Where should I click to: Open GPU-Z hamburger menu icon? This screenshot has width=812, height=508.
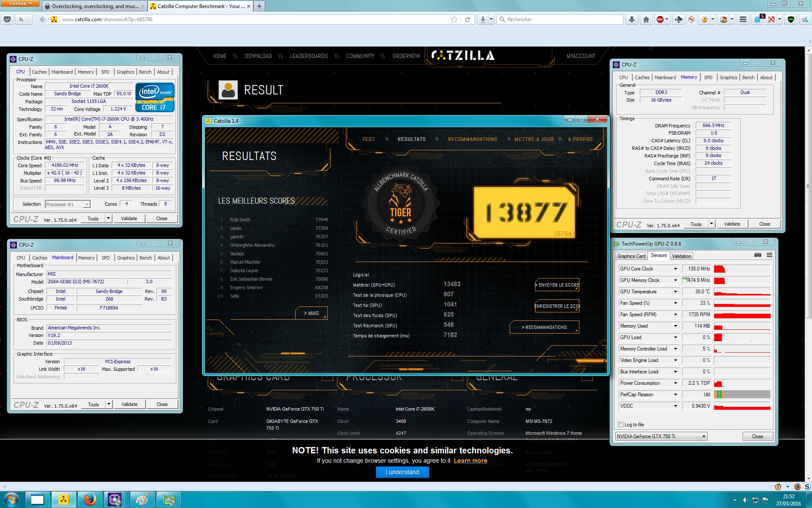(x=769, y=255)
